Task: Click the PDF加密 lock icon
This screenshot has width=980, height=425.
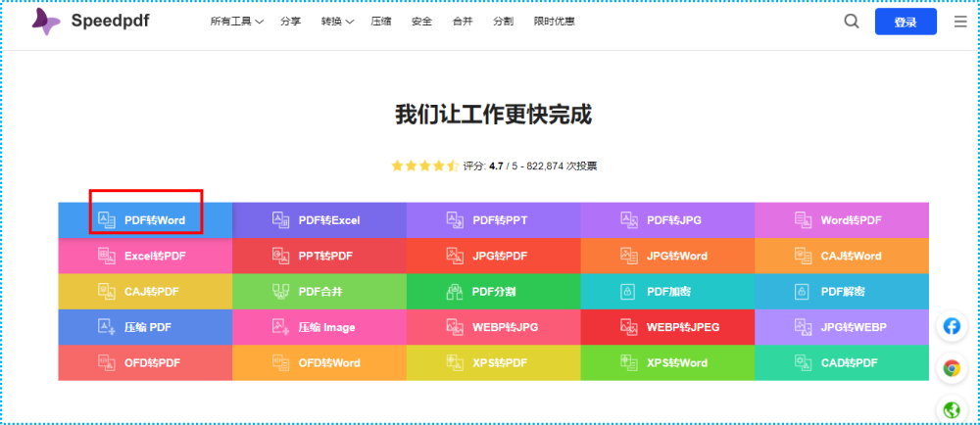Action: [x=627, y=291]
